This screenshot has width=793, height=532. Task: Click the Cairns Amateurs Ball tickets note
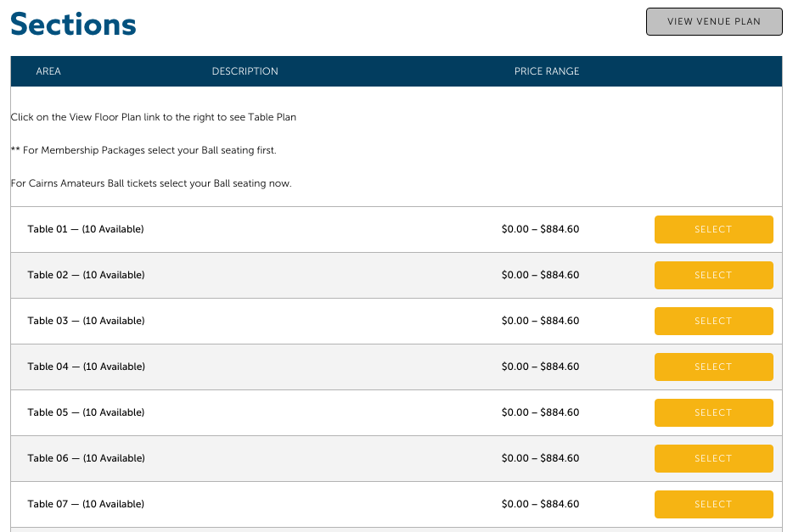point(151,183)
